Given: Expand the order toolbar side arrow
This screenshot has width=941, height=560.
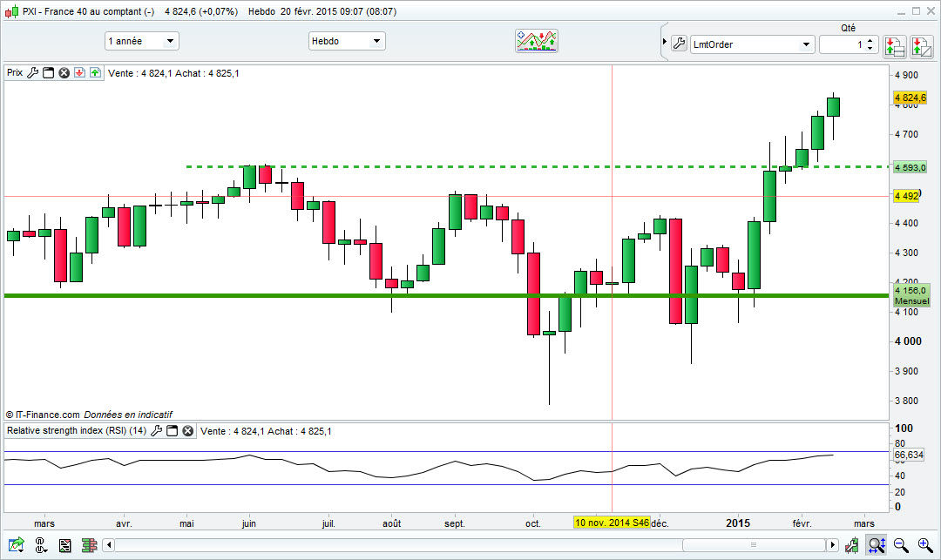Looking at the screenshot, I should (x=664, y=42).
